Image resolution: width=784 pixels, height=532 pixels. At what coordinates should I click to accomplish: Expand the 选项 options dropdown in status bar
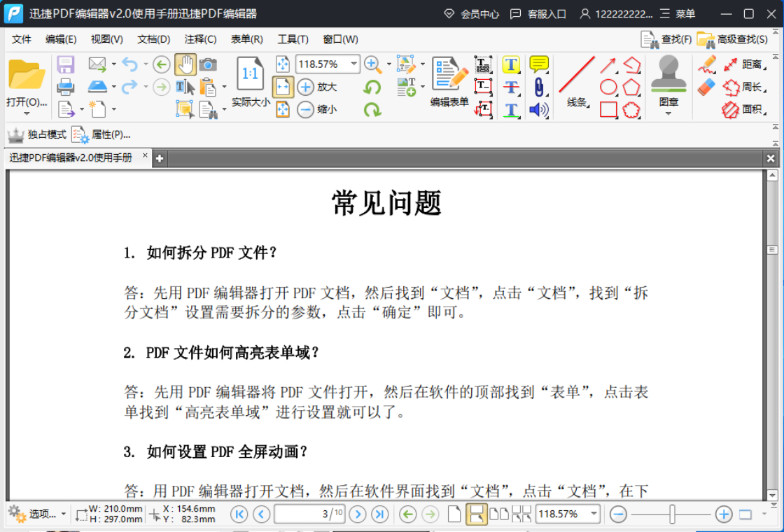pyautogui.click(x=64, y=514)
